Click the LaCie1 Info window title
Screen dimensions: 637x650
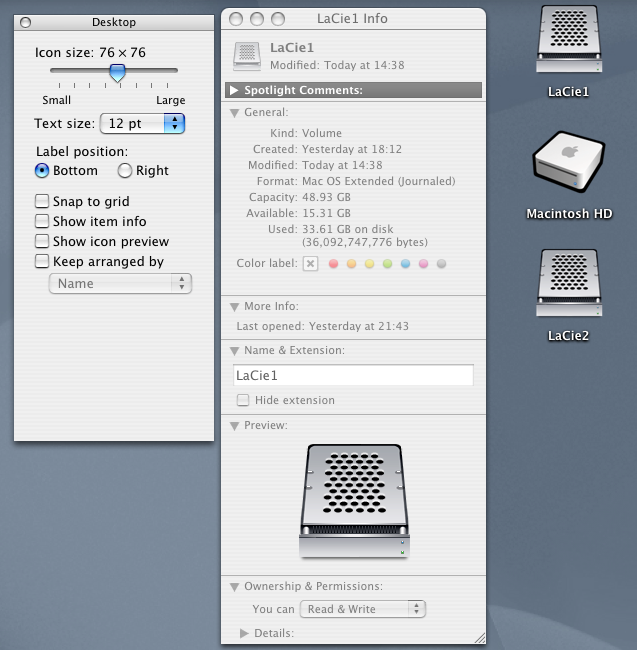point(352,19)
